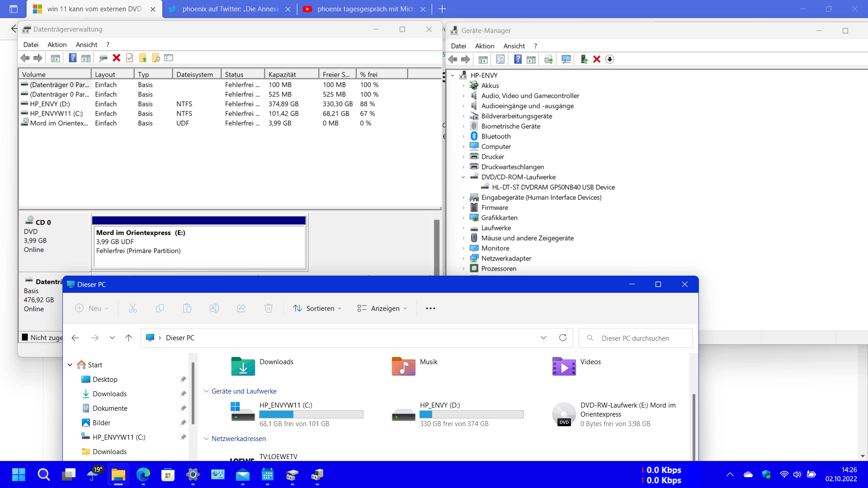Click the folder with magnifier icon in Datenträgerverwaltung
Screen dimensions: 868x488
coord(156,58)
